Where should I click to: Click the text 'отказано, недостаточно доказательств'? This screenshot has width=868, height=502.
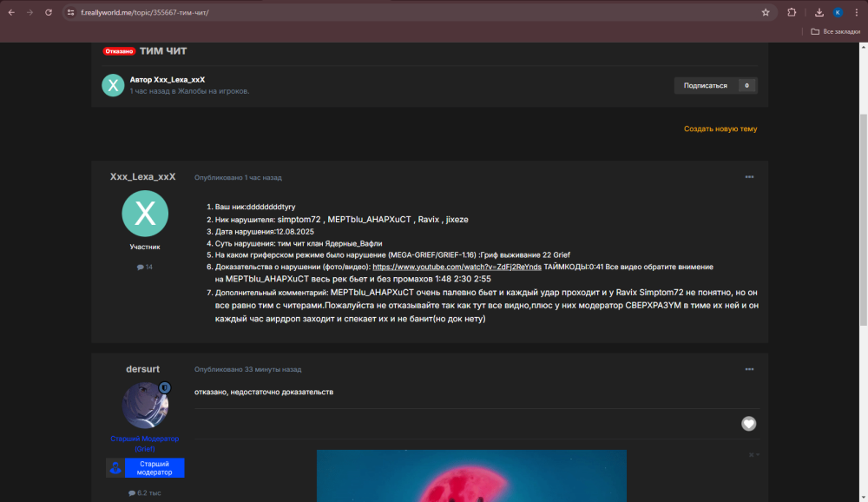point(264,392)
